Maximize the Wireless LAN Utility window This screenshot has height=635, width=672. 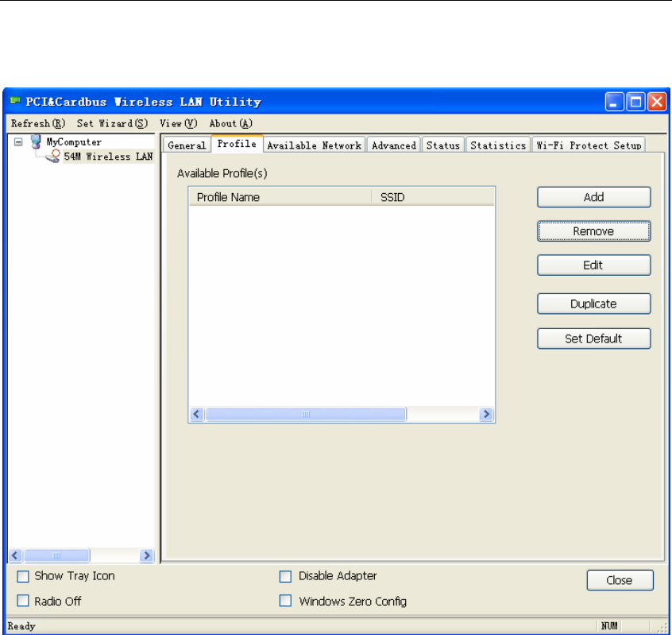635,102
